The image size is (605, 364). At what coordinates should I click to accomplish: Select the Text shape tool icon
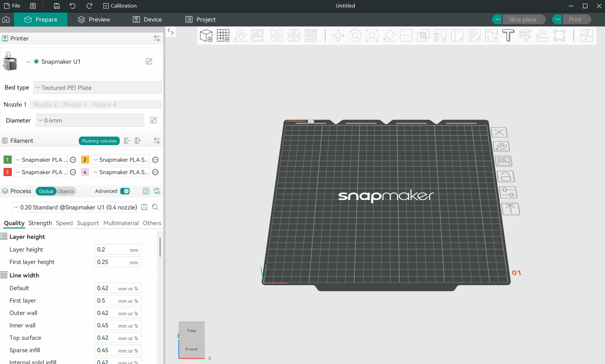coord(508,35)
